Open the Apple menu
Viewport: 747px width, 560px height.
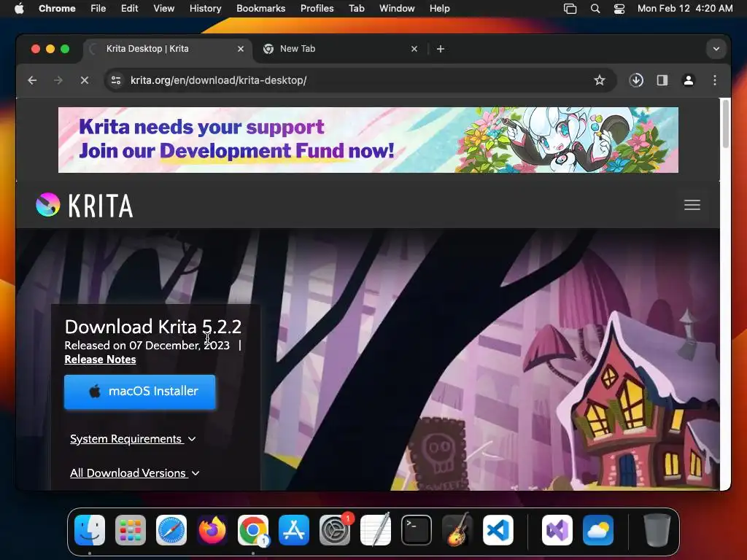(x=19, y=9)
